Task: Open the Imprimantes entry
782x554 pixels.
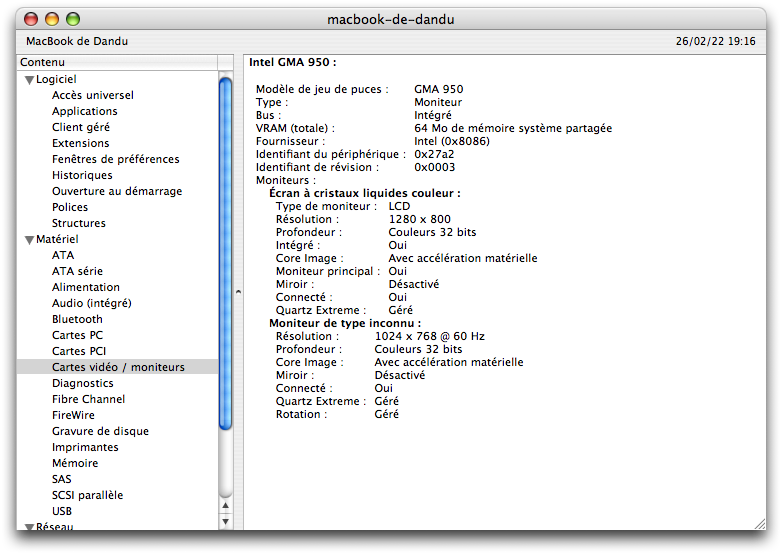Action: (85, 447)
